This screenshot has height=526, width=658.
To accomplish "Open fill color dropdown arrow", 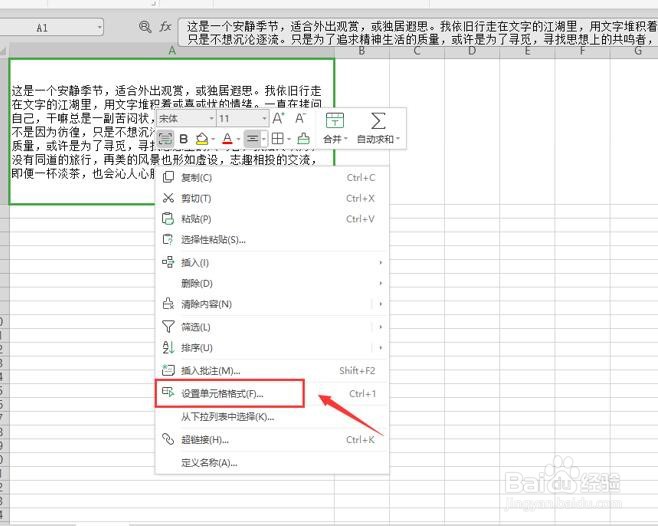I will pos(213,139).
